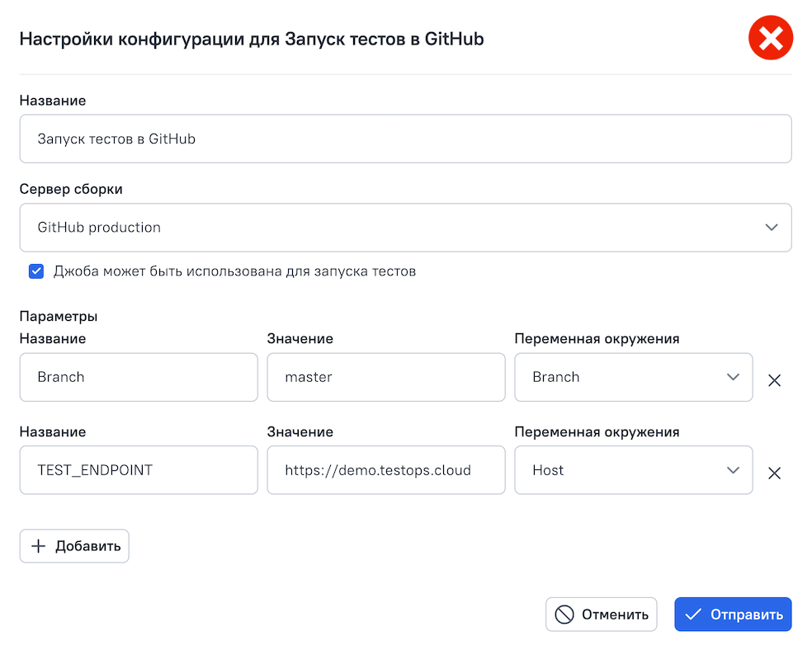Viewport: 812px width, 650px height.
Task: Remove the Branch parameter row
Action: click(x=774, y=380)
